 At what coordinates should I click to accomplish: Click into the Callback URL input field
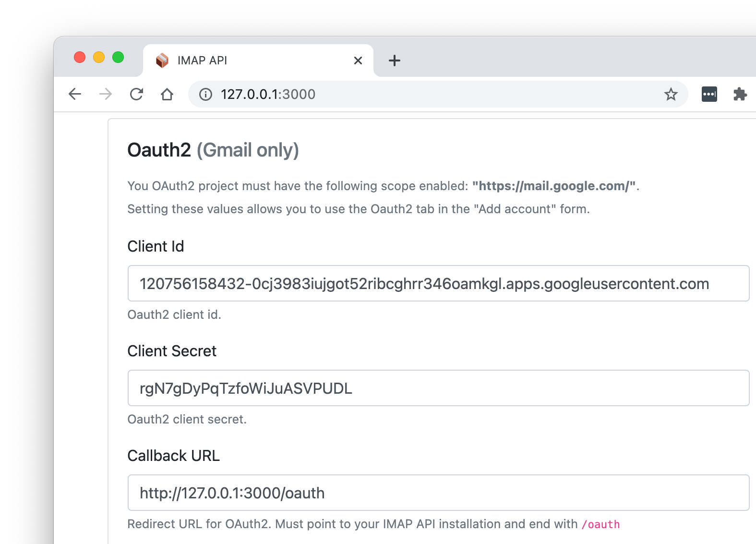point(438,493)
